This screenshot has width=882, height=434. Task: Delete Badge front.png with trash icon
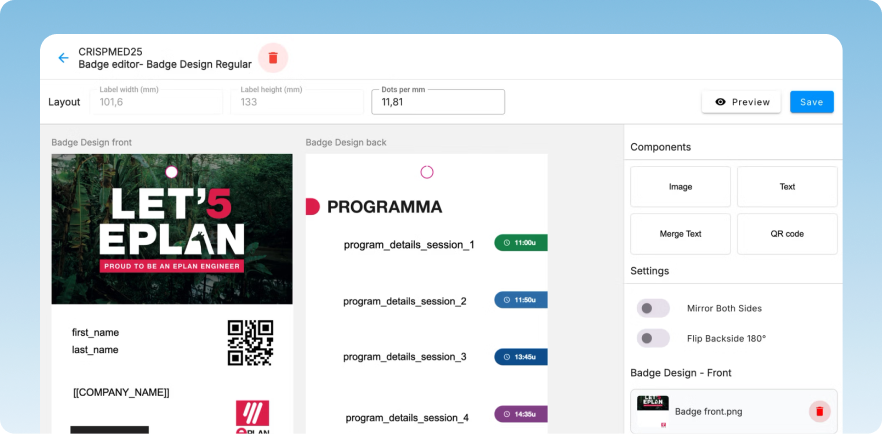[819, 411]
